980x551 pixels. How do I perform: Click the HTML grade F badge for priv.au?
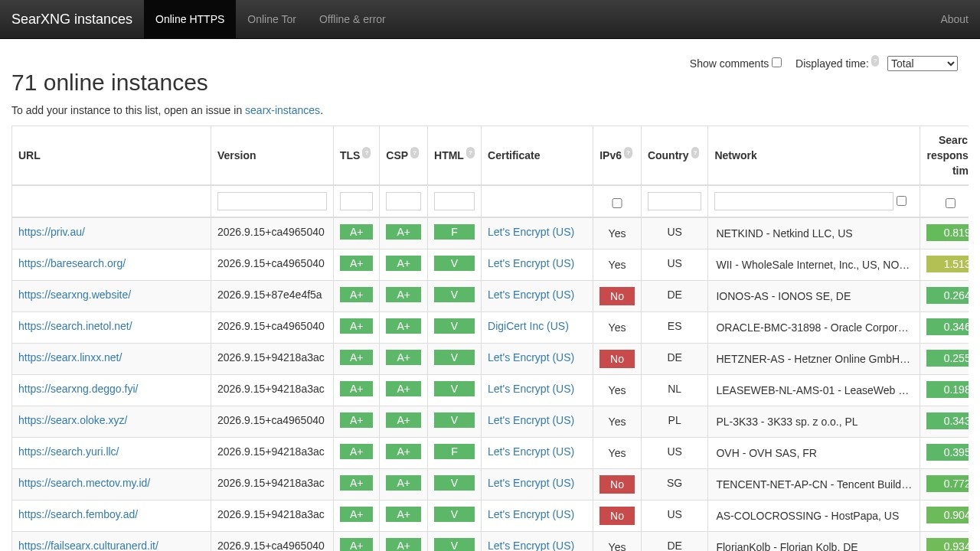[454, 232]
